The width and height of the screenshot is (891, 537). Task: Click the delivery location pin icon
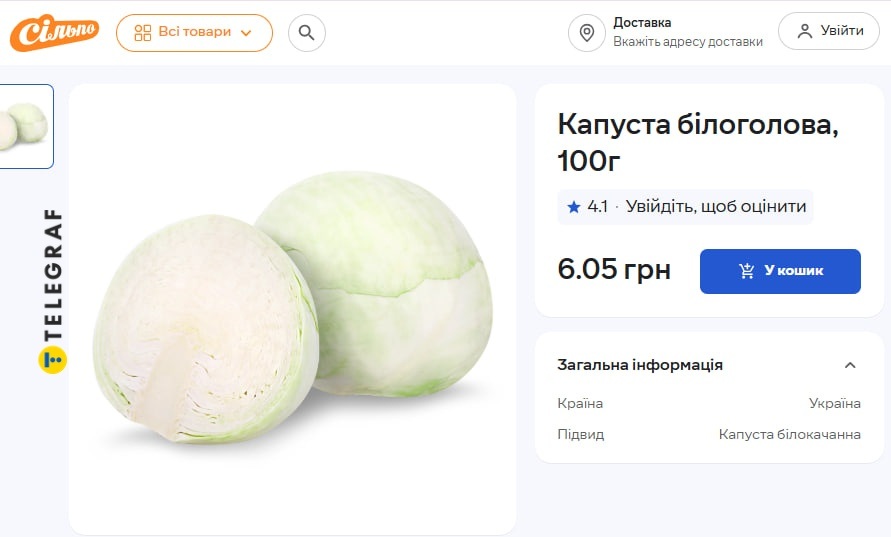tap(587, 32)
